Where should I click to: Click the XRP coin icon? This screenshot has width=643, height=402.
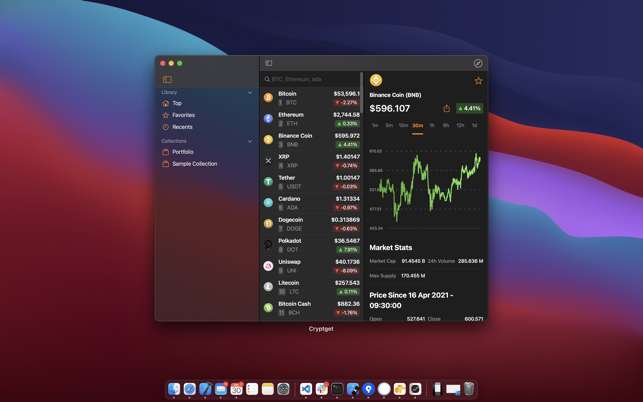[268, 161]
